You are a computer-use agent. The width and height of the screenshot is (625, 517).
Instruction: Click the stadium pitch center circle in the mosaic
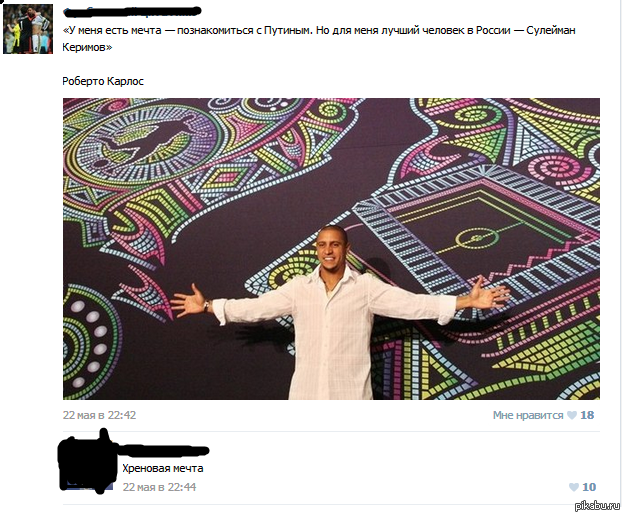477,238
